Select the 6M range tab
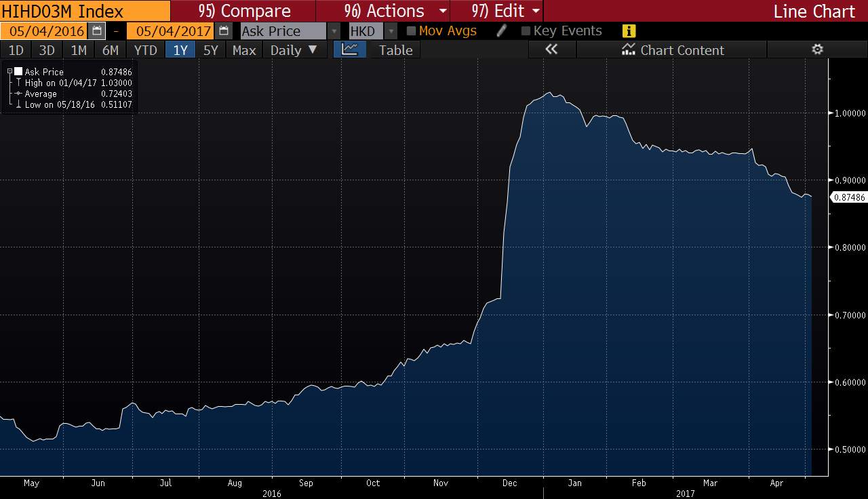This screenshot has height=499, width=868. tap(111, 50)
